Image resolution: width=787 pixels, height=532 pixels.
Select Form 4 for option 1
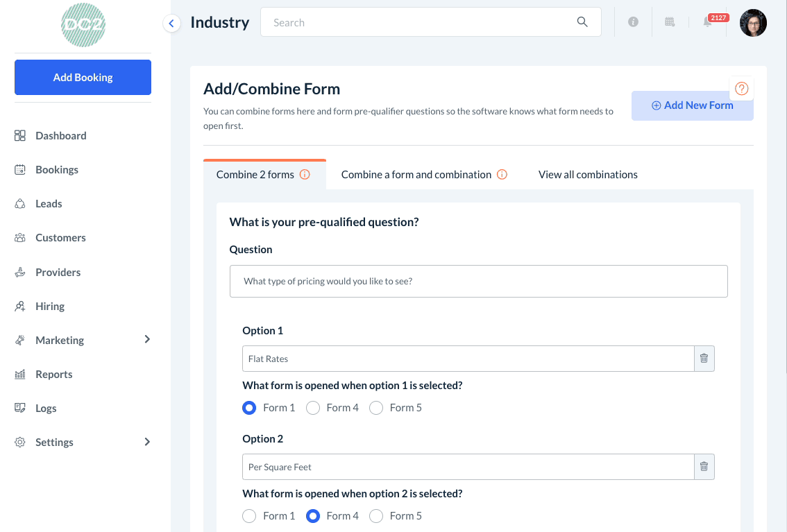pos(313,408)
